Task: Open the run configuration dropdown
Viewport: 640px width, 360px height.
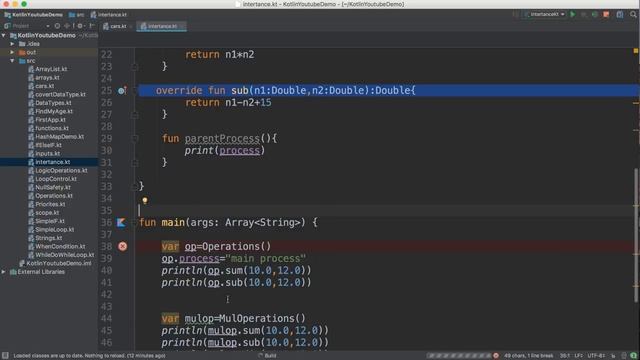Action: tap(545, 15)
